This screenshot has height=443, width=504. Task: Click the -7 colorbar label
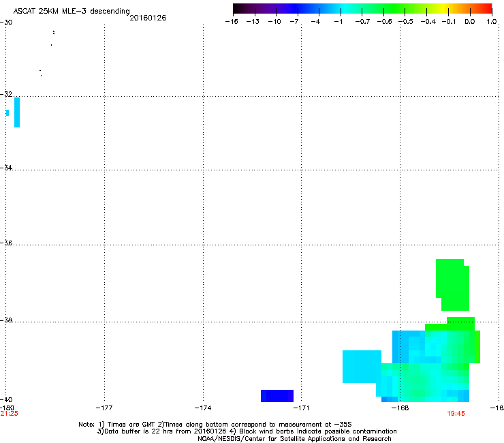(294, 22)
